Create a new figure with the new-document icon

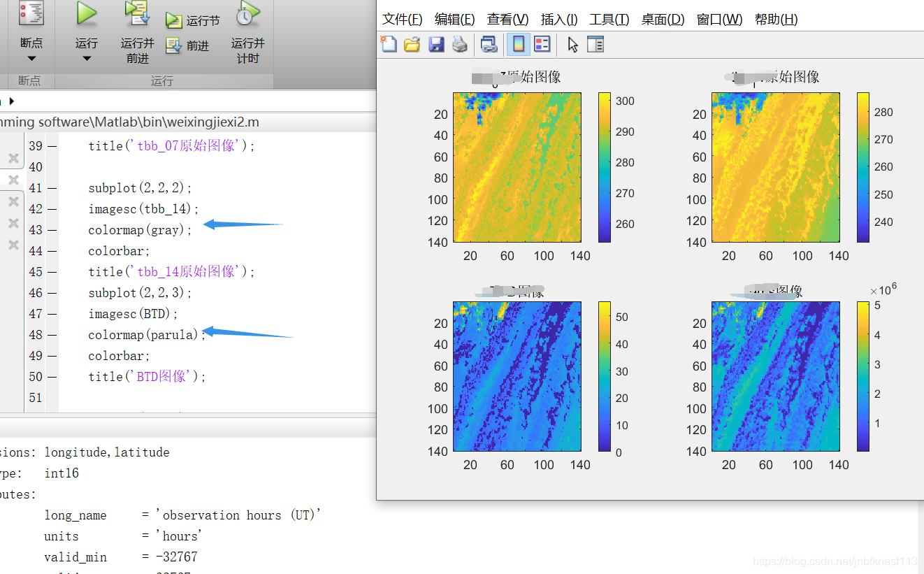389,43
